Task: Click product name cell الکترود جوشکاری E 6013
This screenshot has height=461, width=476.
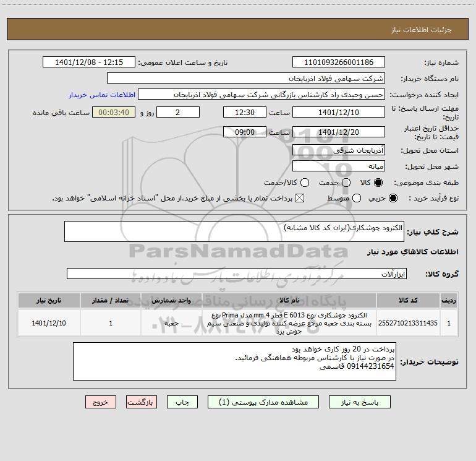Action: (289, 323)
